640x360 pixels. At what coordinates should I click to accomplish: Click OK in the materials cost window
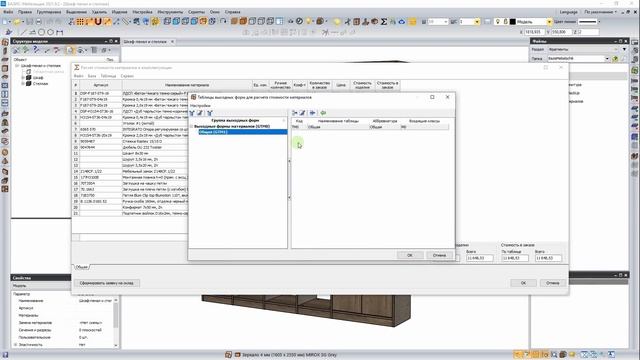tap(523, 283)
